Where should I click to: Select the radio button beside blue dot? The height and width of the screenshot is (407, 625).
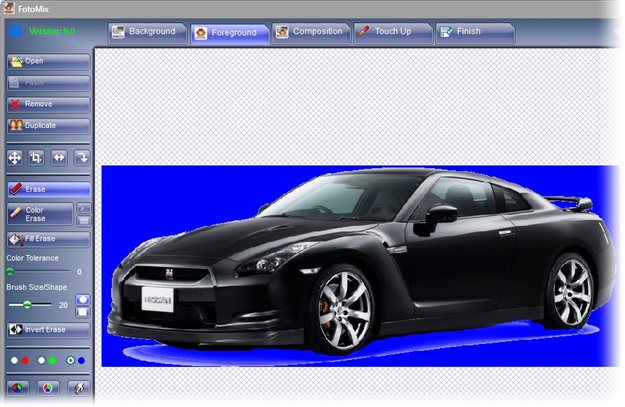pos(71,361)
